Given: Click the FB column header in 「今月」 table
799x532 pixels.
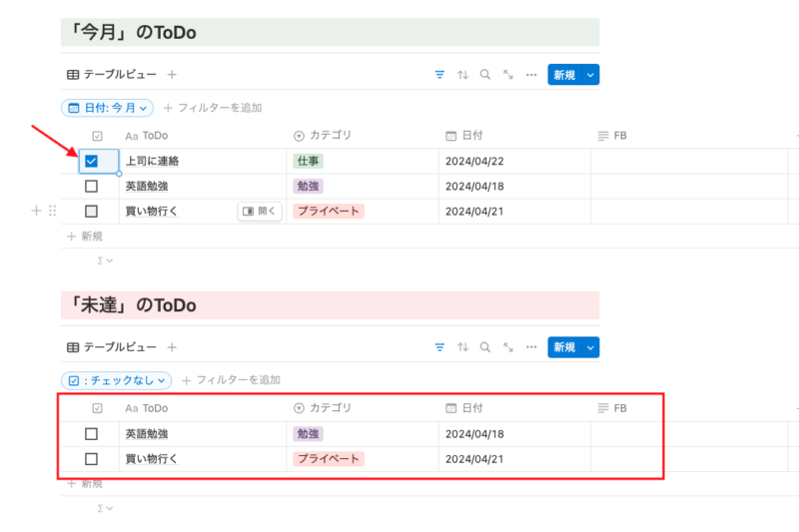Looking at the screenshot, I should [x=612, y=136].
